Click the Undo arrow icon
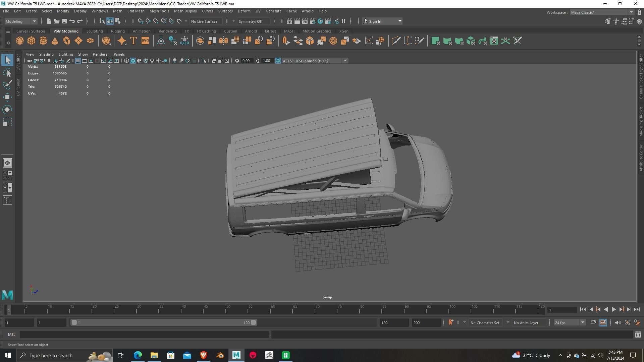The width and height of the screenshot is (644, 362). (x=72, y=21)
